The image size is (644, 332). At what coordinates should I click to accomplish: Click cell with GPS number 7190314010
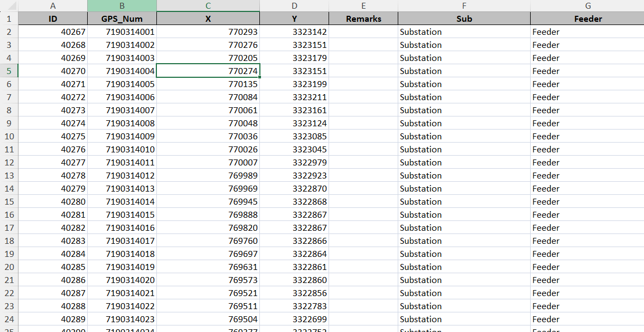122,149
